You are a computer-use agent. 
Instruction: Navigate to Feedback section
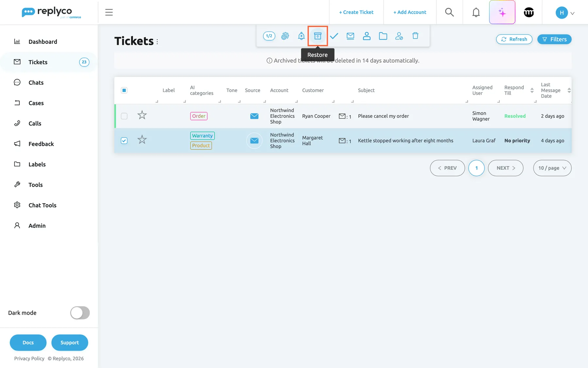pyautogui.click(x=41, y=144)
